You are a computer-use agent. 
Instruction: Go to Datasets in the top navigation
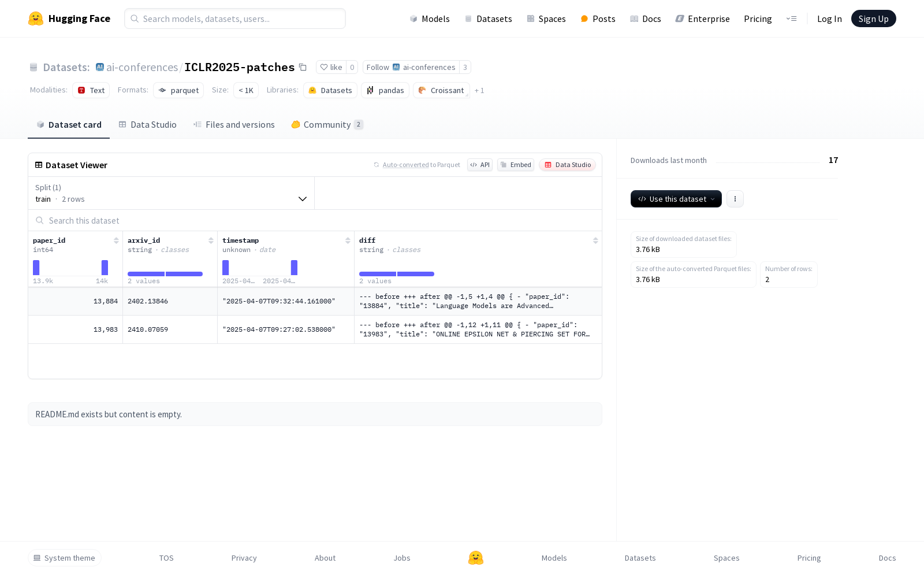pyautogui.click(x=489, y=18)
